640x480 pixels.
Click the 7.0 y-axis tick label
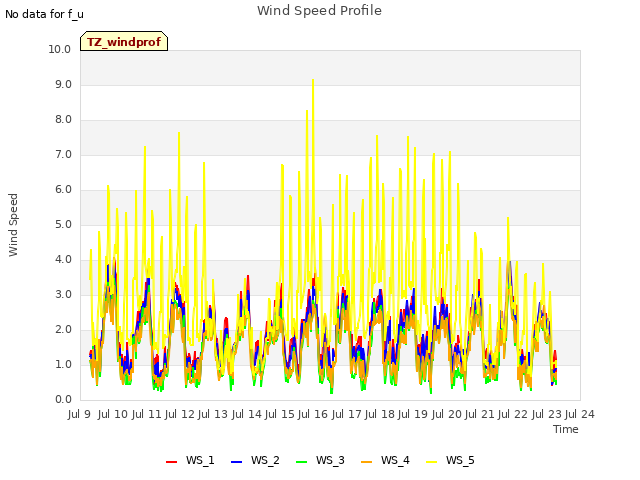(x=63, y=155)
